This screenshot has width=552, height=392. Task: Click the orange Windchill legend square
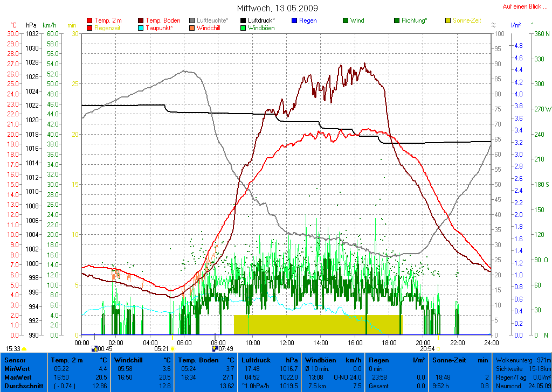[x=192, y=28]
